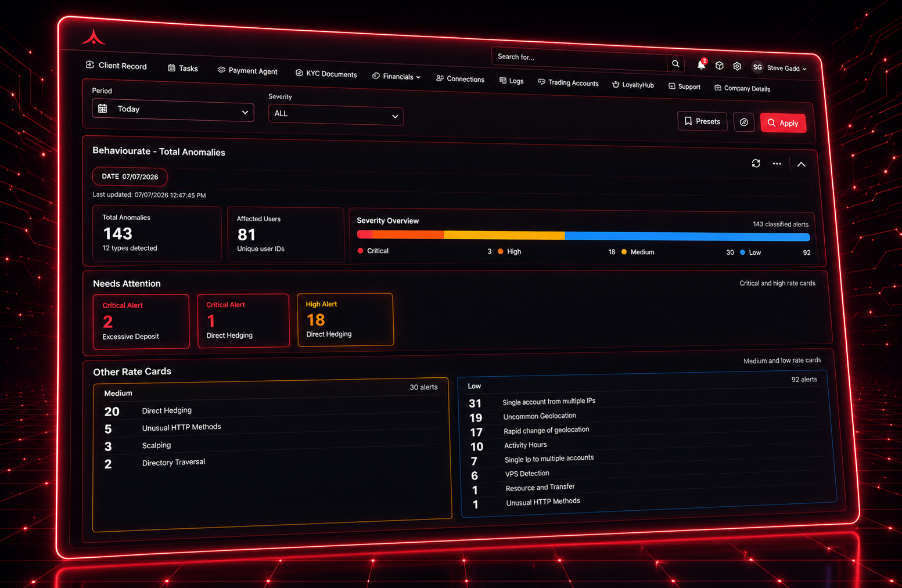
Task: Open the notifications bell
Action: pos(701,64)
